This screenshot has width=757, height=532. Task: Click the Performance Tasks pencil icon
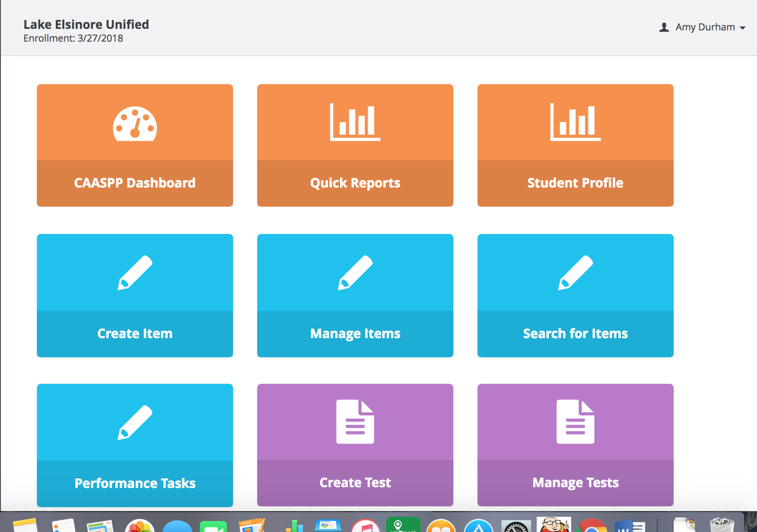pos(135,423)
